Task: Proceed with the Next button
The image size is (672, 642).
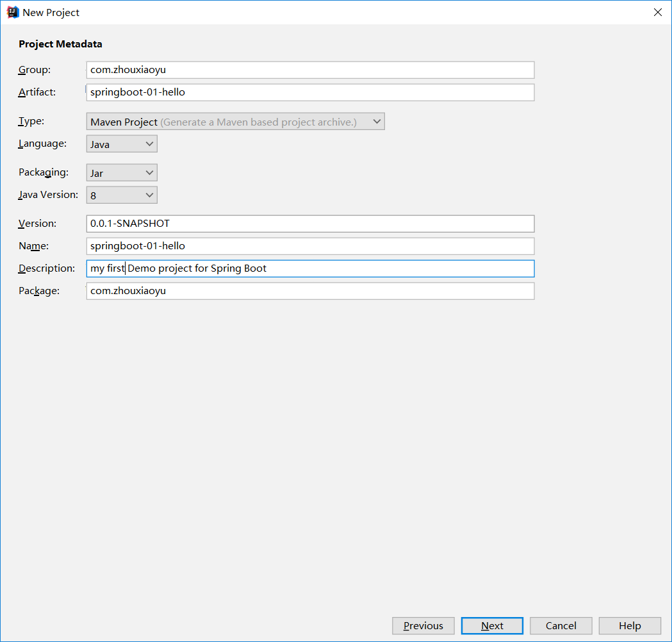Action: coord(492,626)
